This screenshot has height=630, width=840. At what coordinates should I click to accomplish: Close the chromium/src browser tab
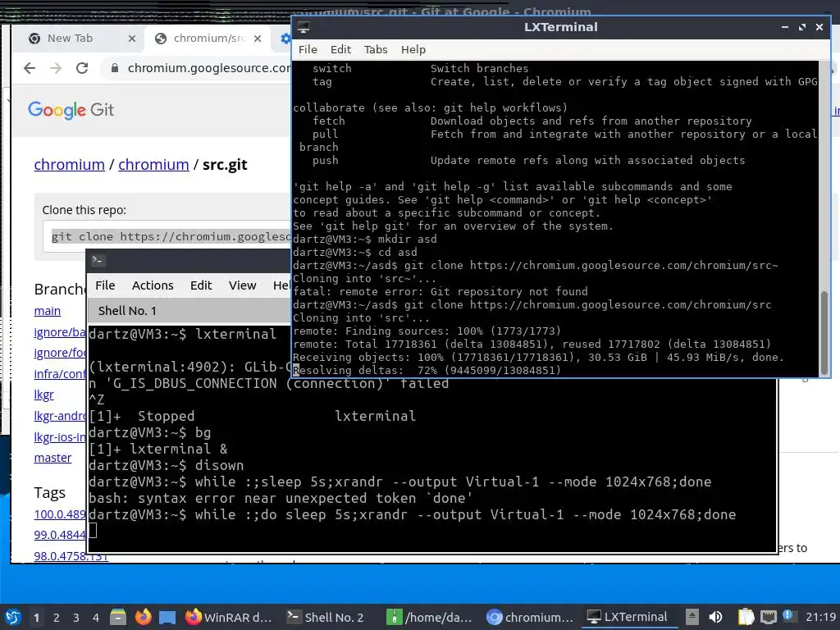258,39
